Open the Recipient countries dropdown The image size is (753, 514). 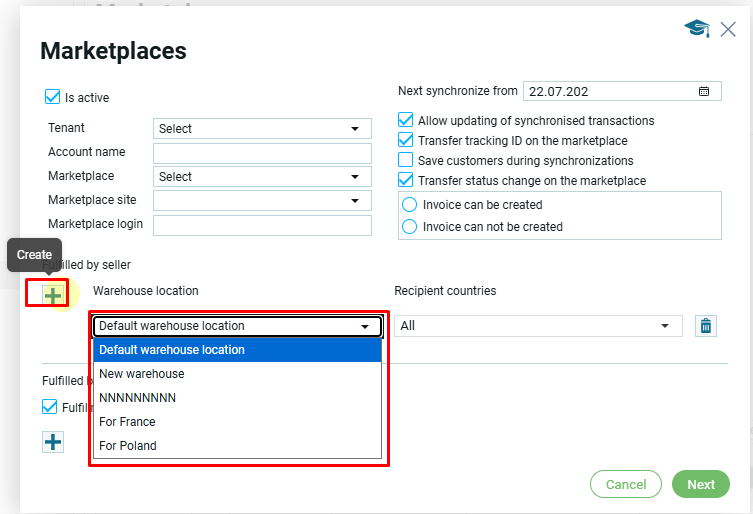click(x=538, y=326)
